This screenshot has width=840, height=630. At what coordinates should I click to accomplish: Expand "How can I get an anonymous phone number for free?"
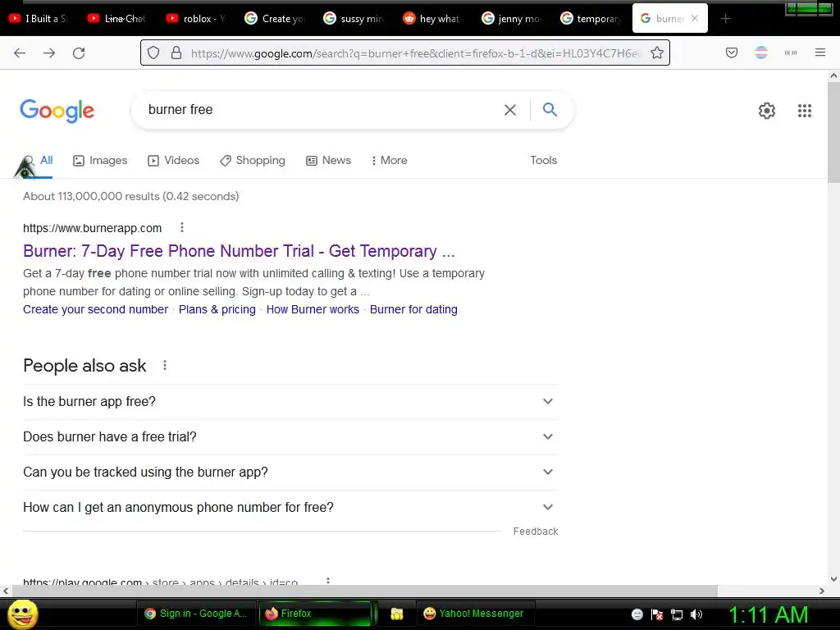click(290, 508)
